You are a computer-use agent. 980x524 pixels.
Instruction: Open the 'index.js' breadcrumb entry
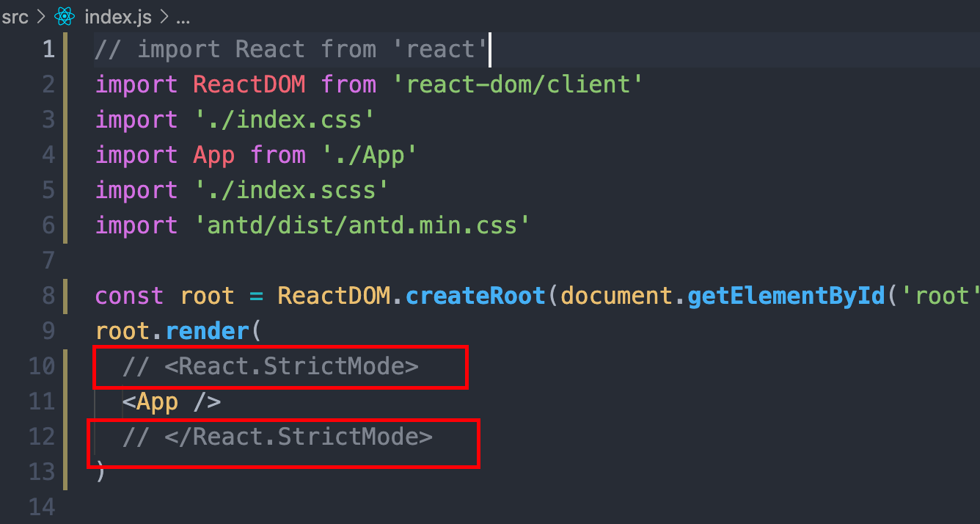click(117, 16)
